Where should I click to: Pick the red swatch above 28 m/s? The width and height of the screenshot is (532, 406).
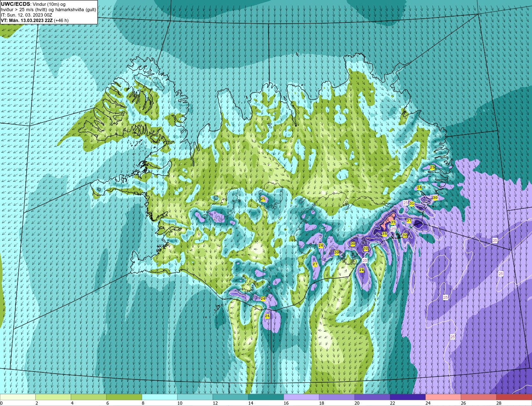click(514, 397)
